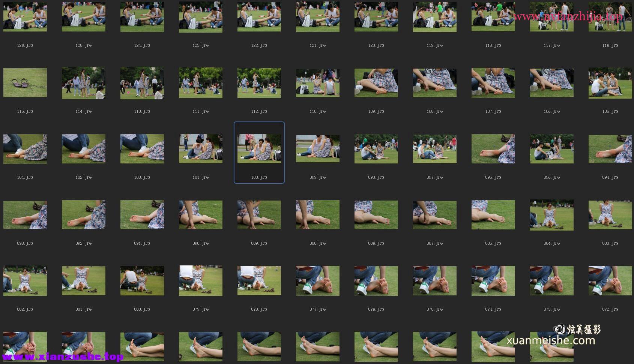Click the 106.JPG label
Image resolution: width=634 pixels, height=364 pixels.
pyautogui.click(x=552, y=111)
